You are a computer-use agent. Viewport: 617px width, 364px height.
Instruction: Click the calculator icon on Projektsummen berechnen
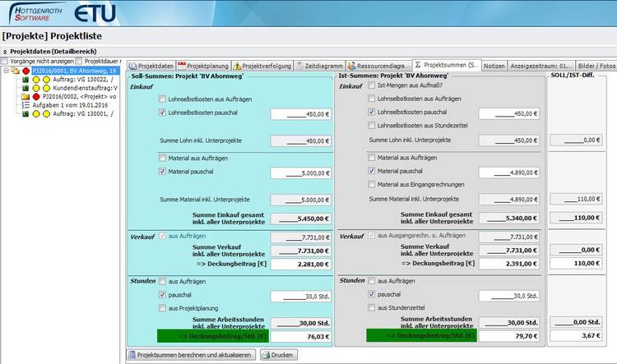click(132, 355)
